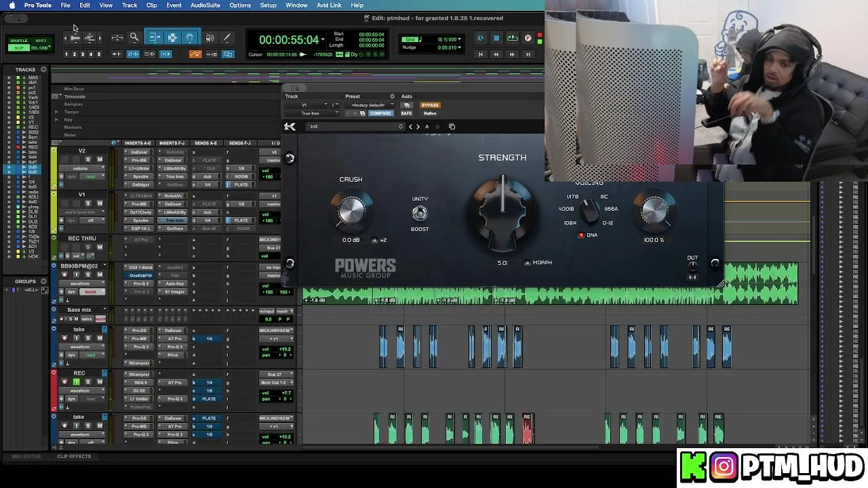Toggle the MORPH checkbox
This screenshot has height=488, width=868.
pos(528,263)
